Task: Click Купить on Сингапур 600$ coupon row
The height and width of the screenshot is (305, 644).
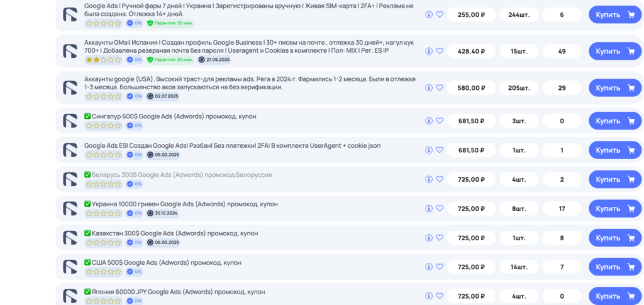Action: click(x=615, y=121)
